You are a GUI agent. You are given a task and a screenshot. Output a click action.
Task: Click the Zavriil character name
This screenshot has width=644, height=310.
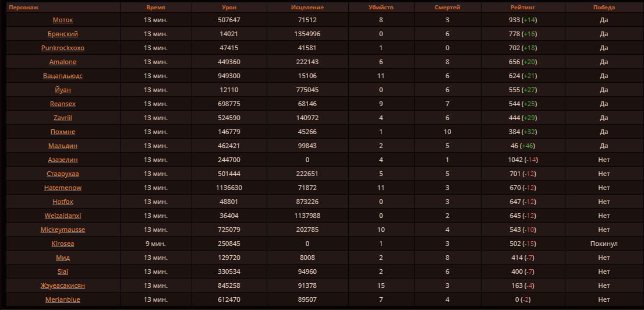pos(63,118)
